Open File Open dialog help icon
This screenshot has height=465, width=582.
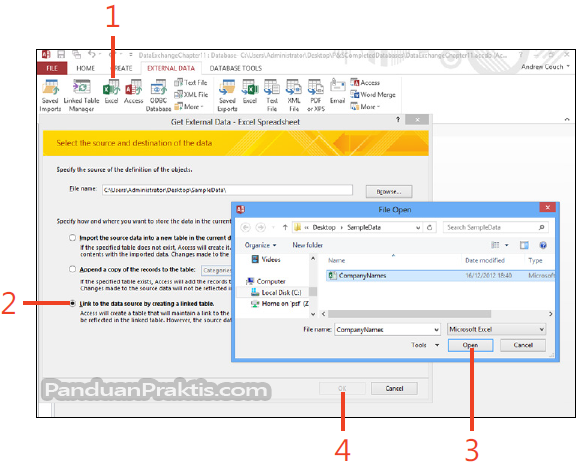point(543,245)
